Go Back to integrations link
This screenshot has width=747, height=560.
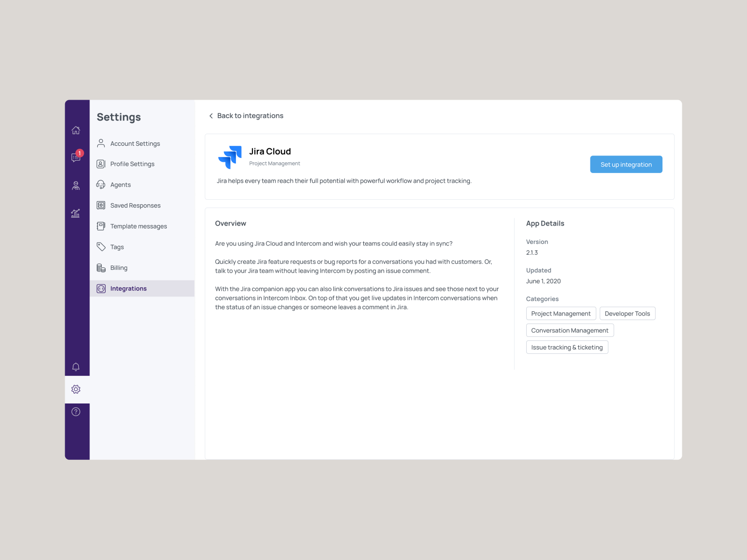246,116
